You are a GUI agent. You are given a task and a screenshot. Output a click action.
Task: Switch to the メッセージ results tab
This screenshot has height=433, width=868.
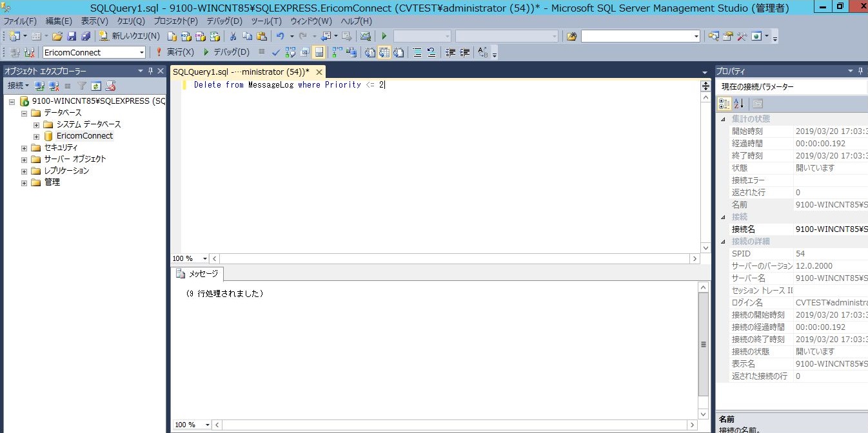(197, 274)
